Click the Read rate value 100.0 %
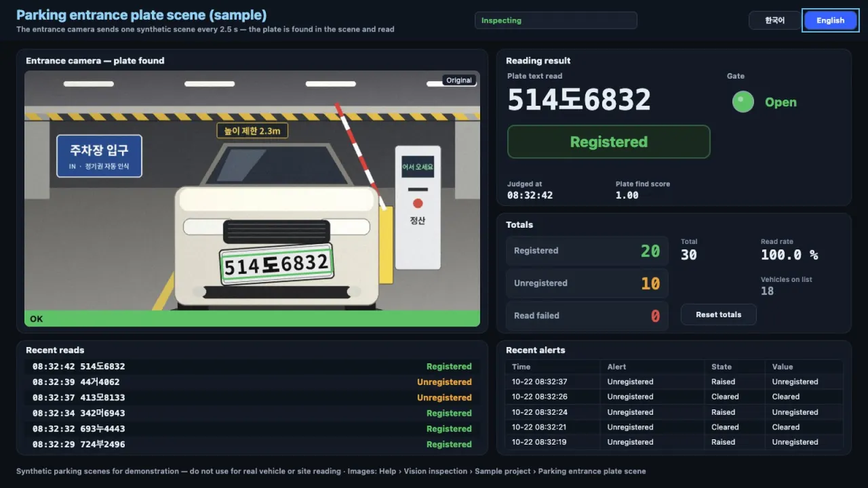Screen dimensions: 868x488 click(789, 255)
